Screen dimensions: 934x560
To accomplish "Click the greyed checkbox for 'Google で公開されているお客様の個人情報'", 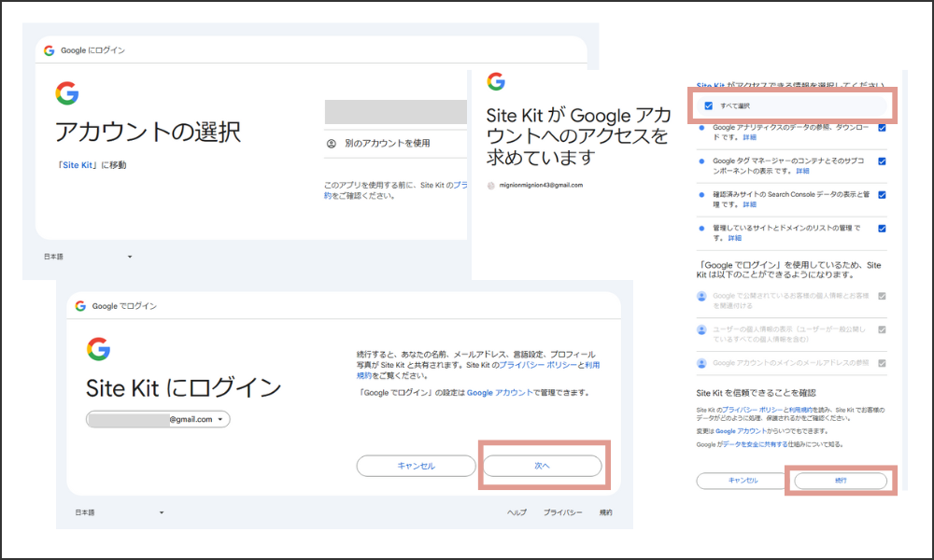I will click(x=883, y=296).
